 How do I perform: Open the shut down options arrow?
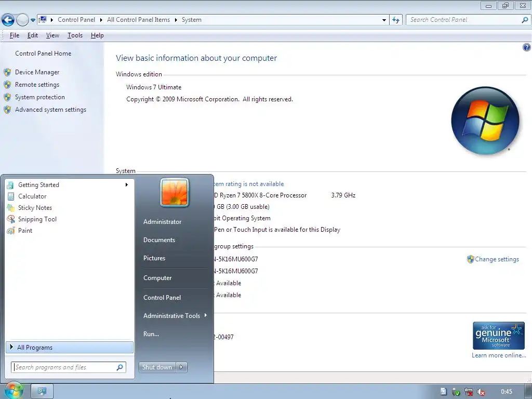[x=181, y=367]
